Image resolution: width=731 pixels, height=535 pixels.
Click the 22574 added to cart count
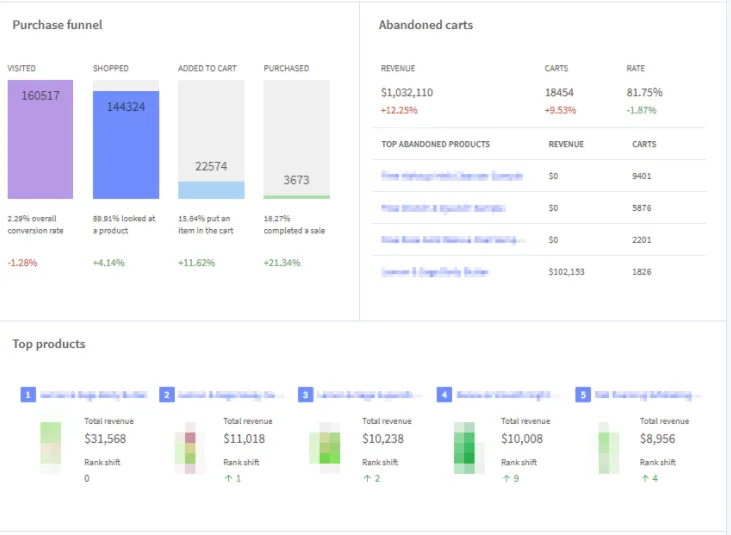tap(211, 166)
